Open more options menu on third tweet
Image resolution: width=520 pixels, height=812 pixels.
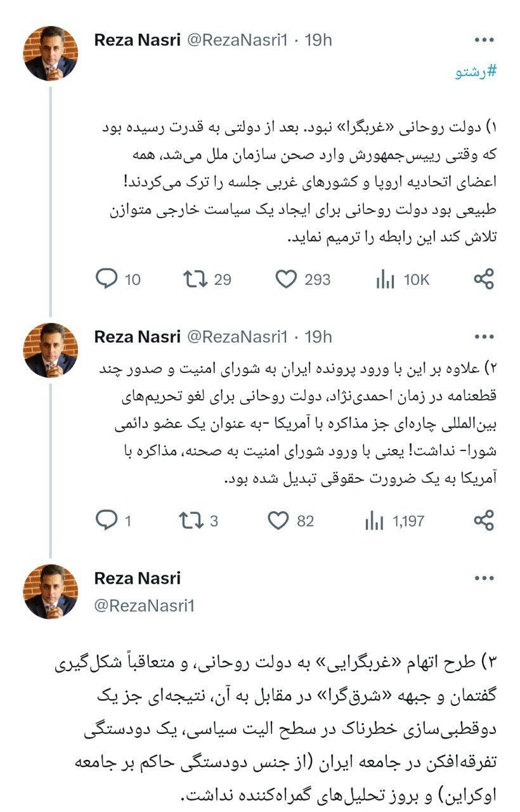pyautogui.click(x=484, y=579)
